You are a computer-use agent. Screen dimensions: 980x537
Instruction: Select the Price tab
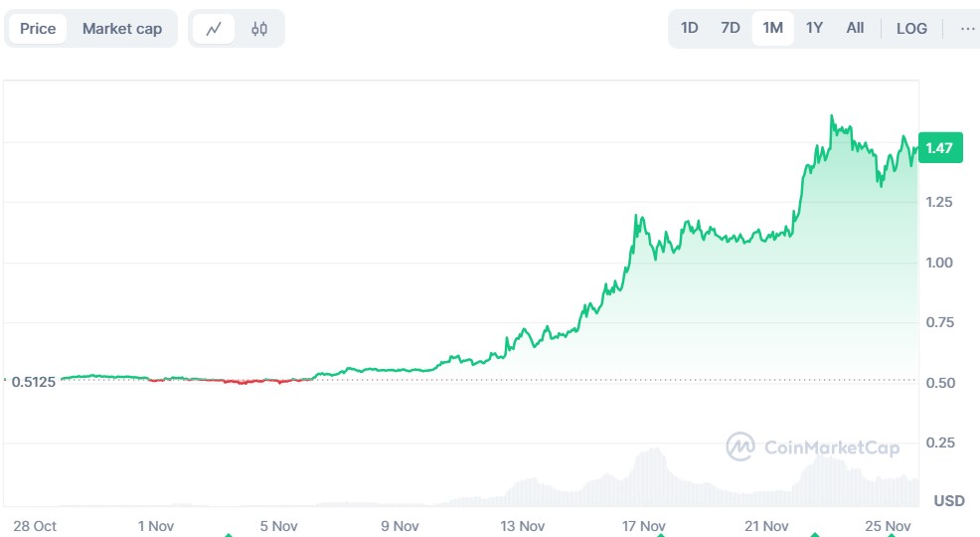38,28
